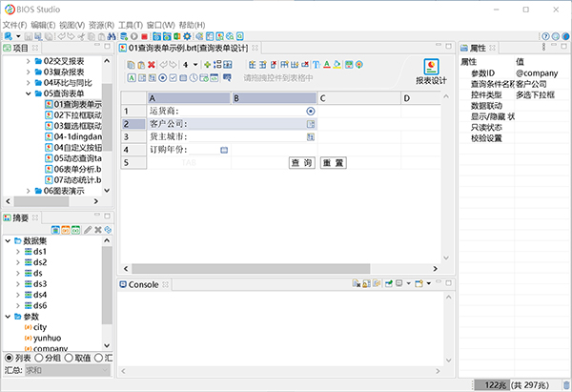The width and height of the screenshot is (572, 392).
Task: Click the fill color bucket icon
Action: tap(337, 65)
